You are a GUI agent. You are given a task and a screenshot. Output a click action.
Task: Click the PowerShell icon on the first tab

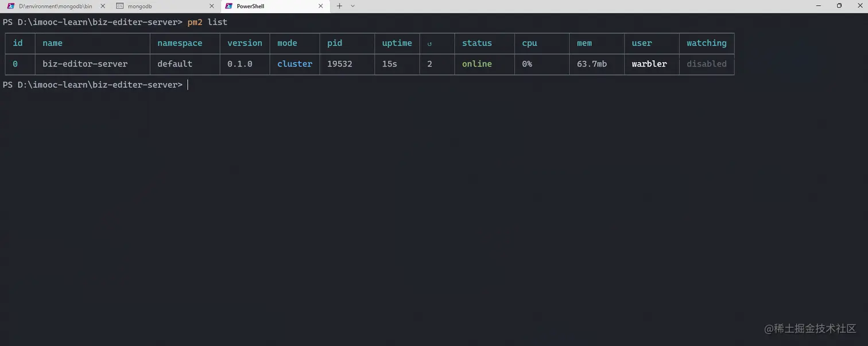(x=10, y=6)
